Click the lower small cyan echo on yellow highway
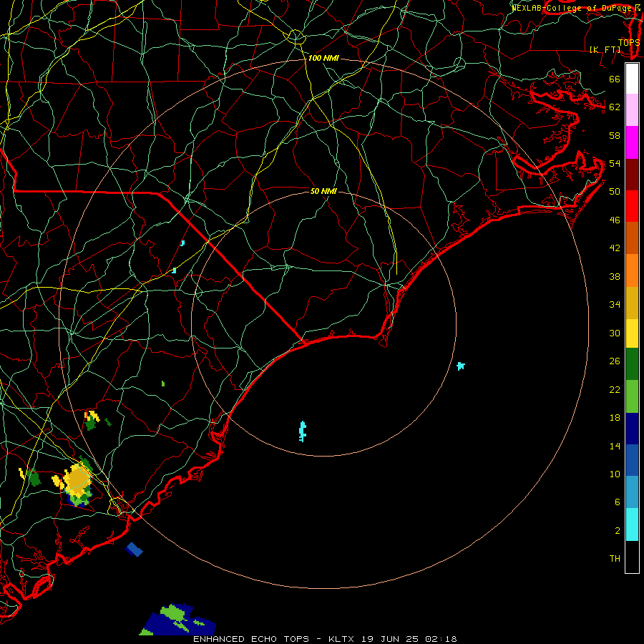The height and width of the screenshot is (644, 644). pyautogui.click(x=174, y=270)
